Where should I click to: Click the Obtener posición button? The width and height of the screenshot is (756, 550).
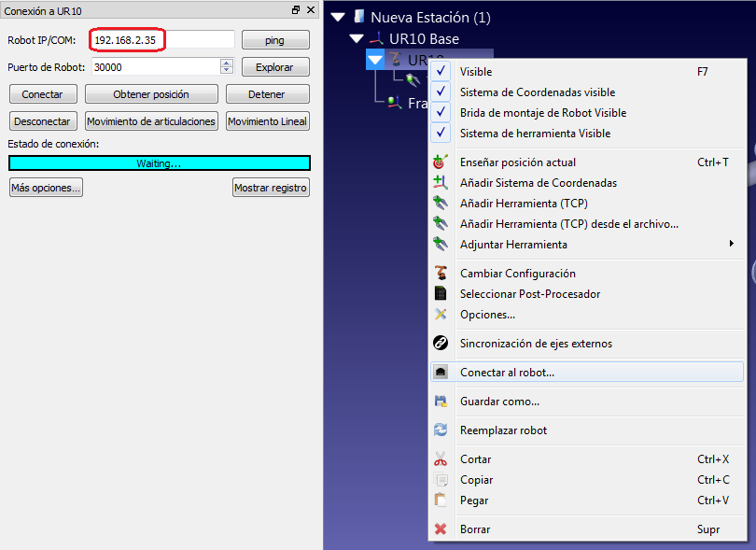pyautogui.click(x=151, y=94)
